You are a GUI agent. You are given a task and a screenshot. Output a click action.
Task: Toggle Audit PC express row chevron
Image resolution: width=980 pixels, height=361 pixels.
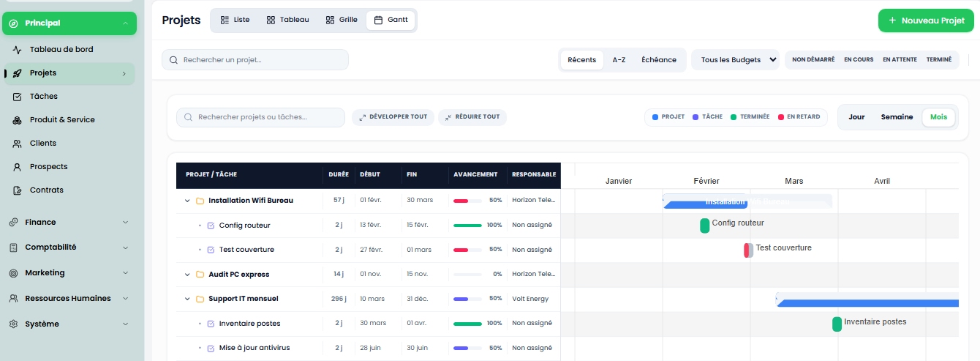pyautogui.click(x=187, y=275)
